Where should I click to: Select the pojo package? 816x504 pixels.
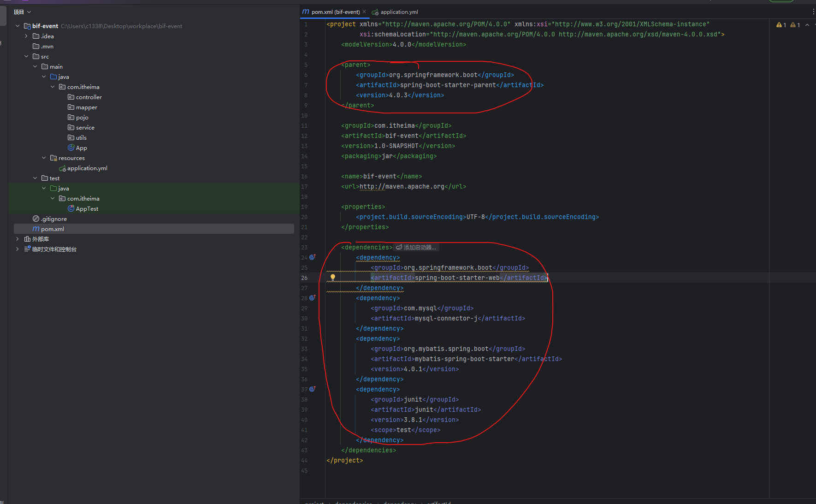[78, 118]
